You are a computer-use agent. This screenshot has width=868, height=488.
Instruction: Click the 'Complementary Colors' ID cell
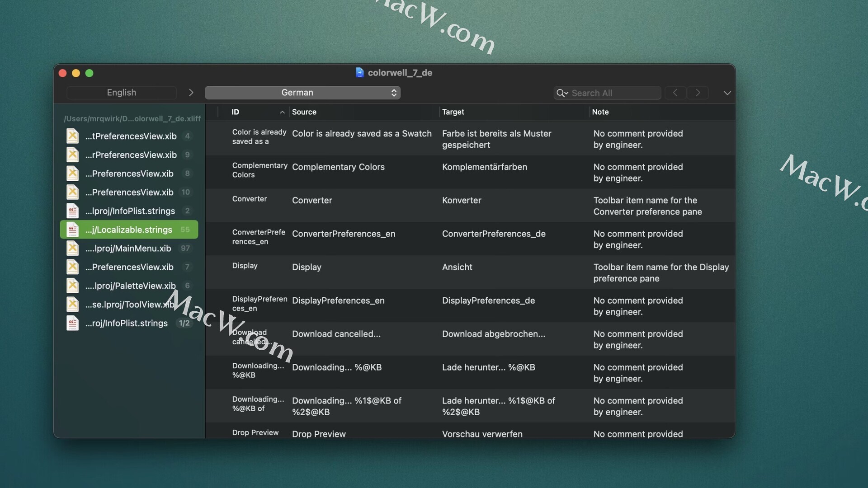pos(259,170)
